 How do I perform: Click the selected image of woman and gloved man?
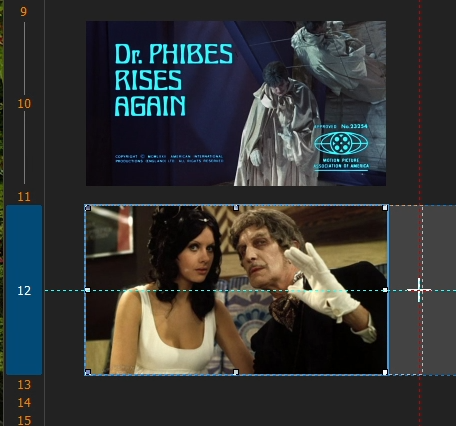click(236, 290)
